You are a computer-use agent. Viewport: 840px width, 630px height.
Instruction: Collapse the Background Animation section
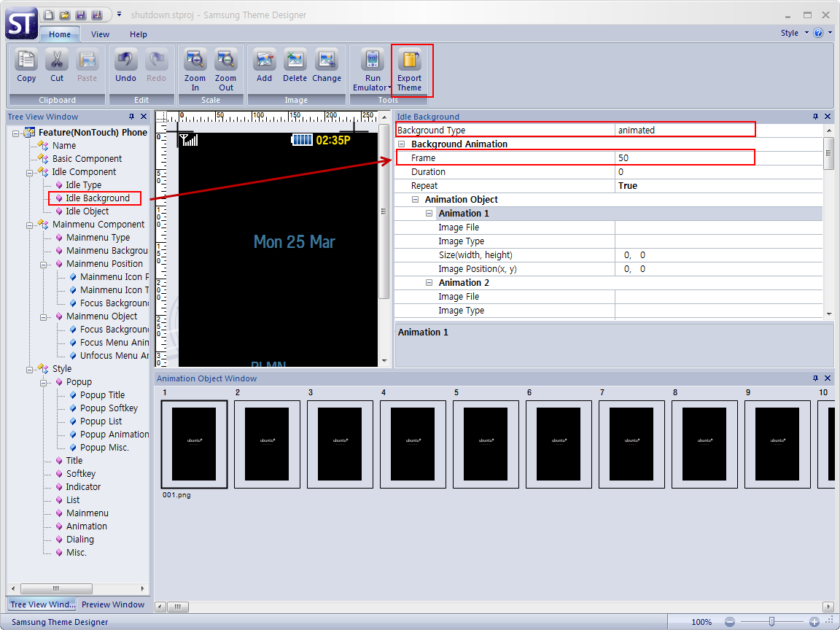click(402, 144)
